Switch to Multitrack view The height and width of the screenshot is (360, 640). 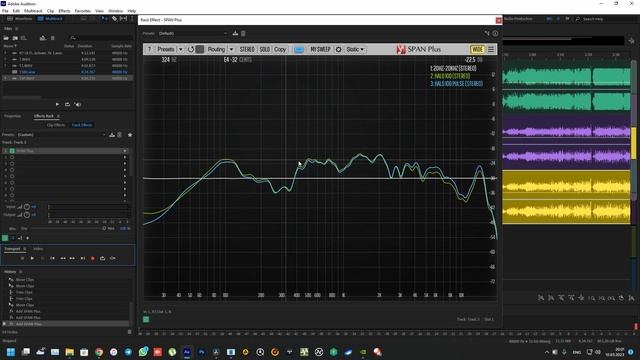pyautogui.click(x=50, y=19)
